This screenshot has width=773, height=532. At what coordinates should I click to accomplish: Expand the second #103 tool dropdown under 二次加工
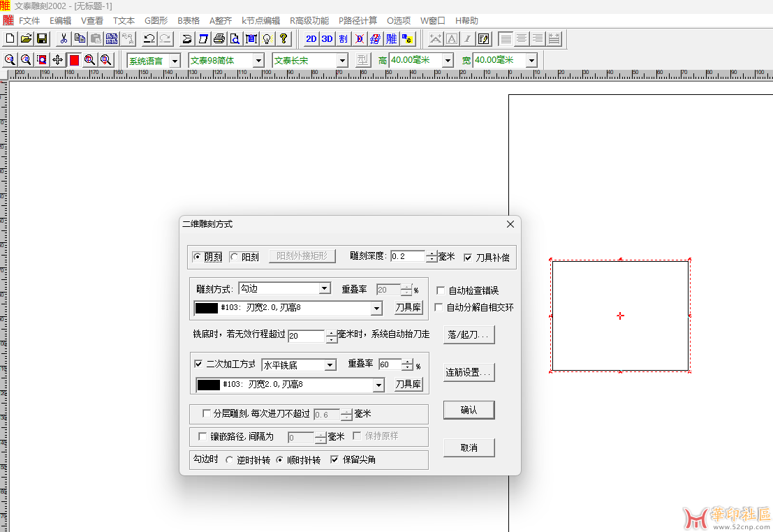[x=378, y=385]
